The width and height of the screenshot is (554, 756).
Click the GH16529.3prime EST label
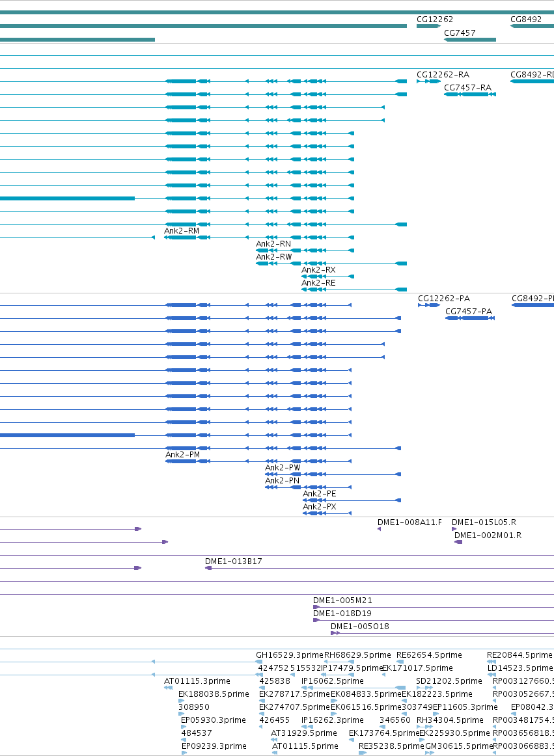(290, 655)
